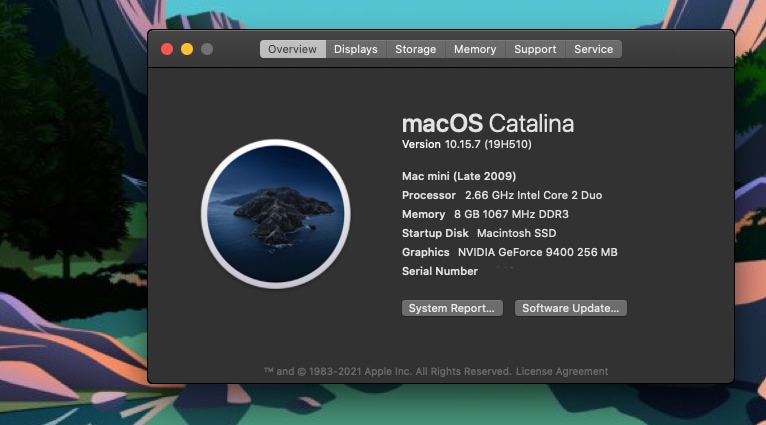The height and width of the screenshot is (425, 766).
Task: Open the Storage tab
Action: 416,49
